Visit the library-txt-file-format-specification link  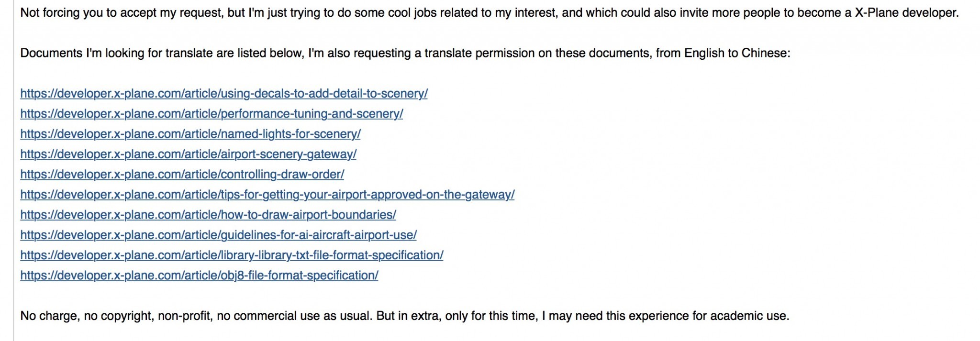tap(232, 255)
